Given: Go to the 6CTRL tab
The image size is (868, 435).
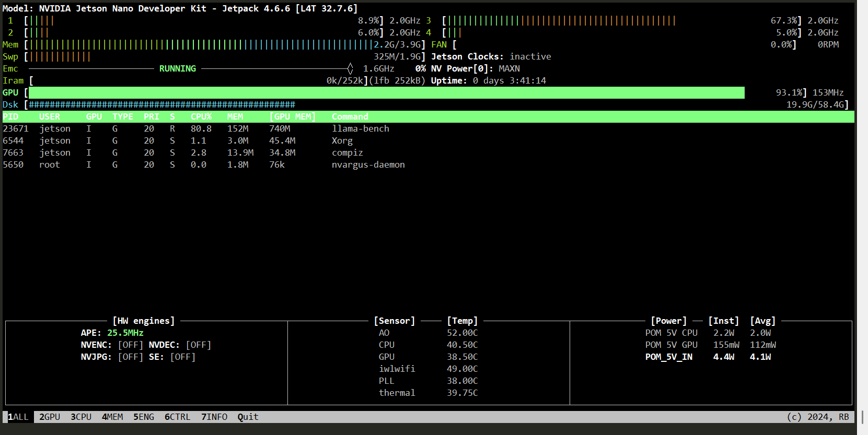Looking at the screenshot, I should coord(178,417).
